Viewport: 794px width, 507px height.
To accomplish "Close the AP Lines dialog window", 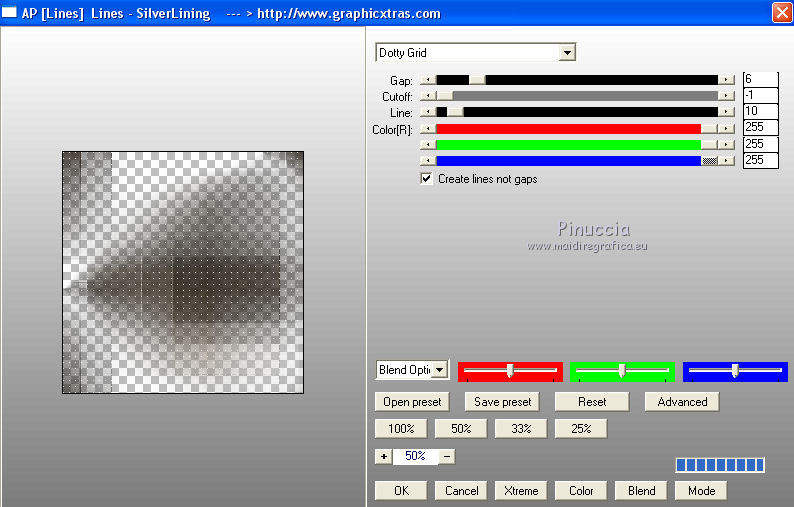I will point(782,12).
